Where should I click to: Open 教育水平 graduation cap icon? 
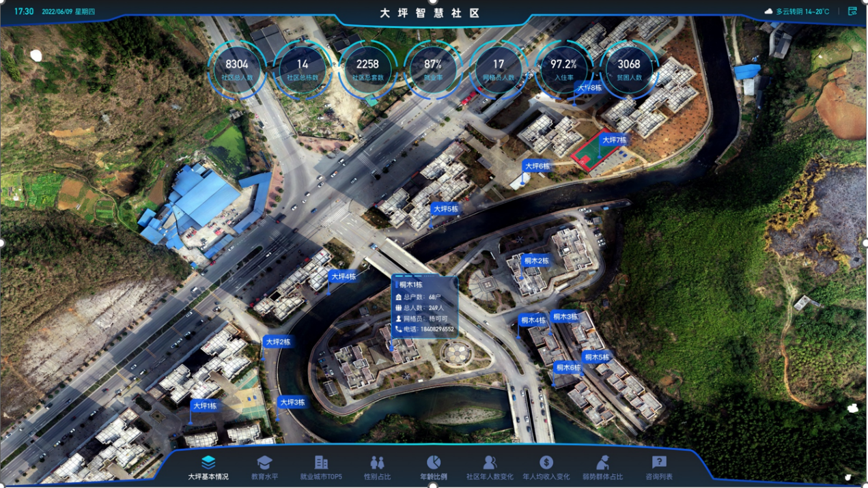point(264,462)
